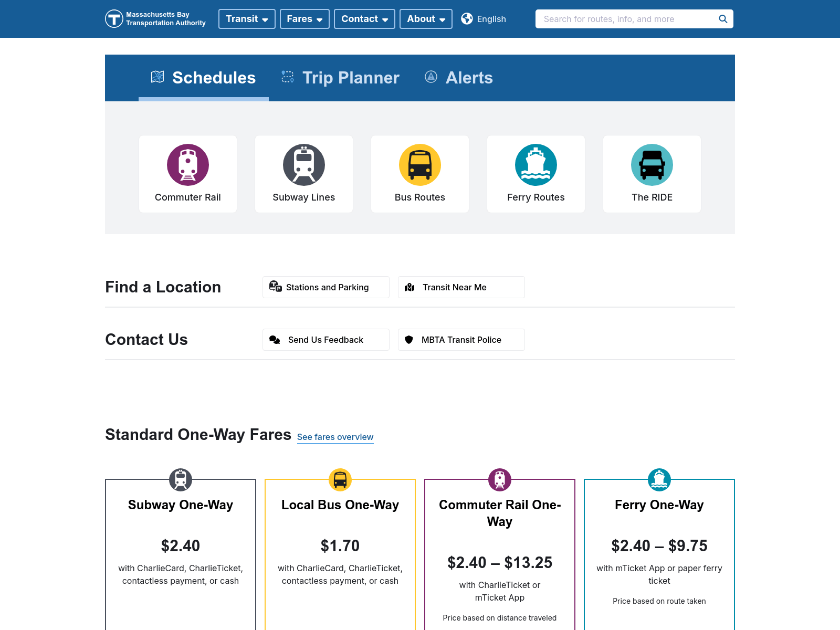Screen dimensions: 840x630
Task: Open the purple Commuter Rail train icon
Action: (188, 165)
